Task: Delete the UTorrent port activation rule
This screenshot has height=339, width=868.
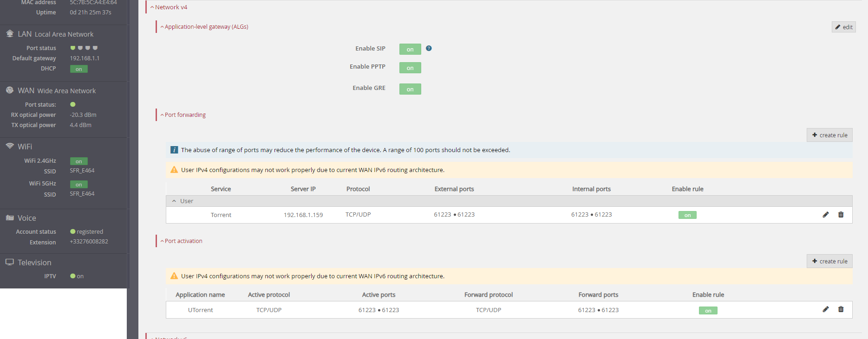Action: pos(841,309)
